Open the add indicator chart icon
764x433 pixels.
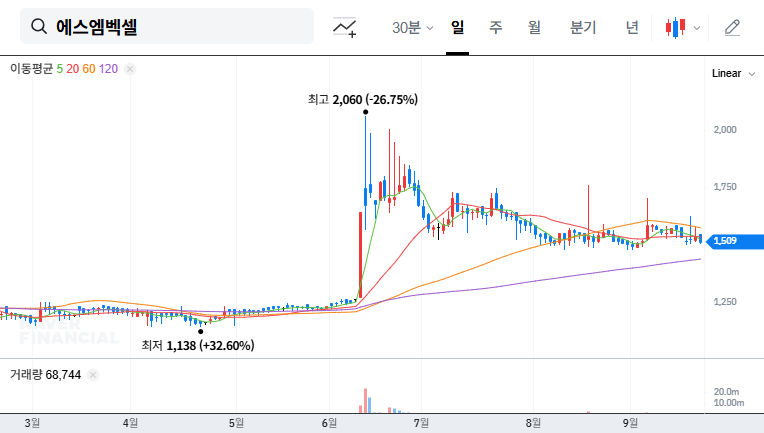pyautogui.click(x=344, y=27)
